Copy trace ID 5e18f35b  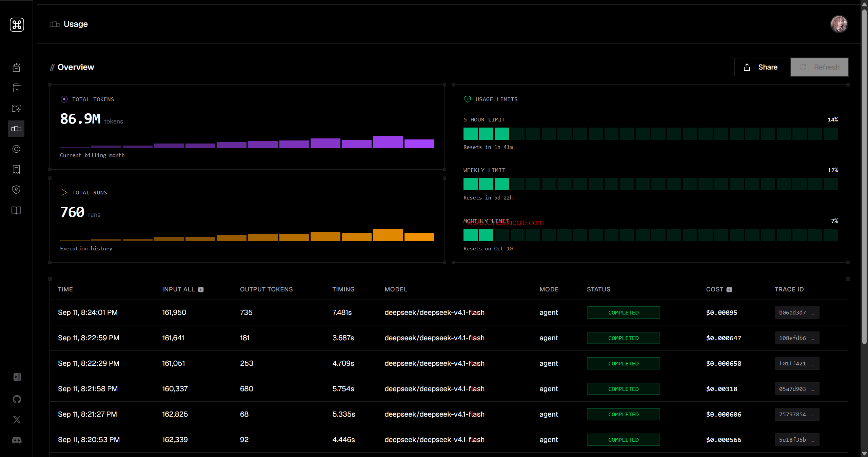coord(797,440)
